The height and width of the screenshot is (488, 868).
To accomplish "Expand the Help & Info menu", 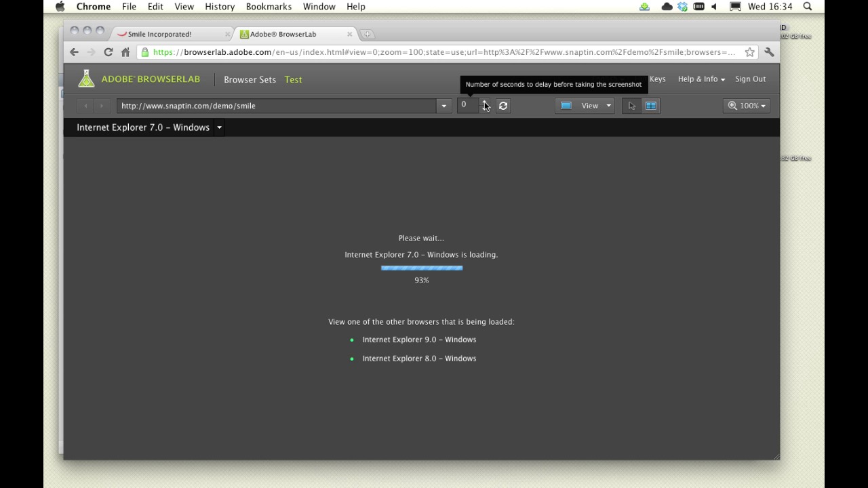I will pyautogui.click(x=701, y=79).
